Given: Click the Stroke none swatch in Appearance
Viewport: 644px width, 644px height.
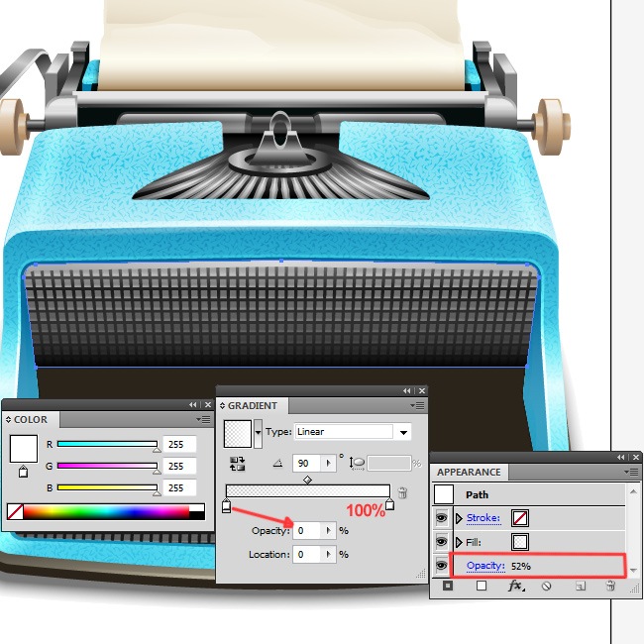Looking at the screenshot, I should 520,518.
